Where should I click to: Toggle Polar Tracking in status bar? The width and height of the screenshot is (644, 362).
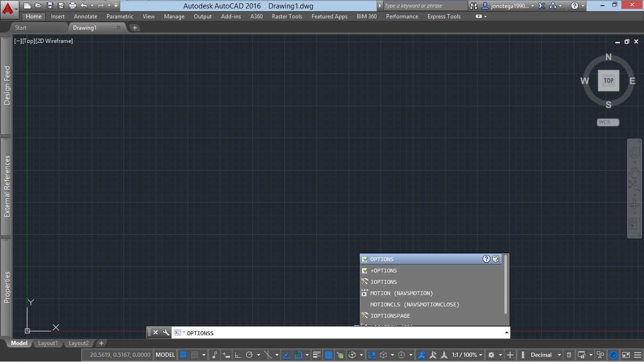pyautogui.click(x=250, y=355)
